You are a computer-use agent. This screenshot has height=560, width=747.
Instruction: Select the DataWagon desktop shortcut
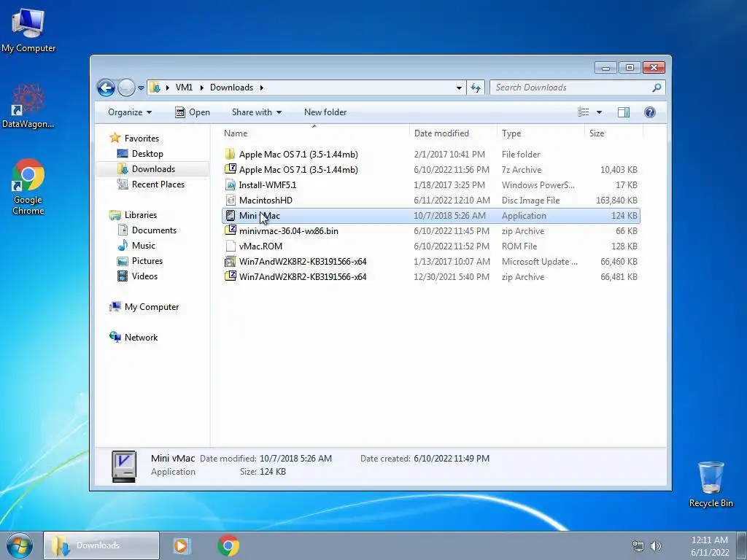tap(28, 106)
